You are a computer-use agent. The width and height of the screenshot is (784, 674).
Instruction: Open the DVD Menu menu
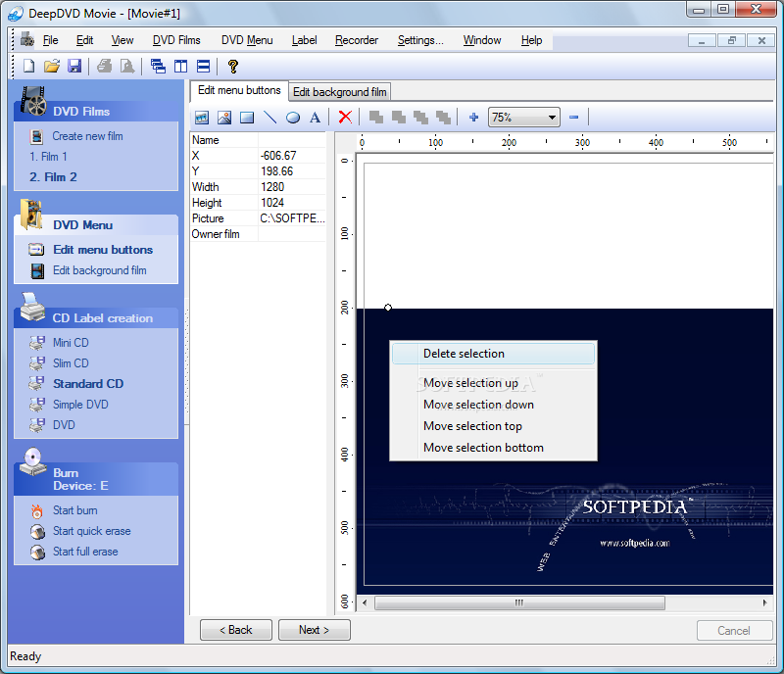pos(247,40)
